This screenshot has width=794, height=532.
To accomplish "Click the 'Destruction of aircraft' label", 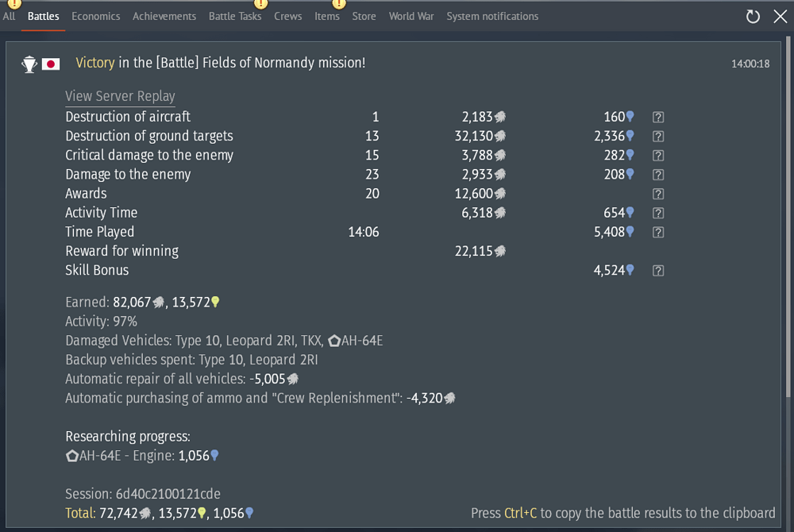I will point(128,117).
